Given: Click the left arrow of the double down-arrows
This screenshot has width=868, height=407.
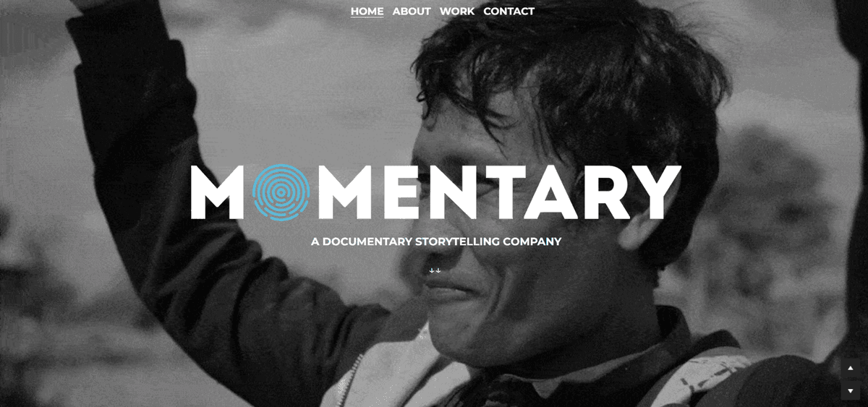Looking at the screenshot, I should tap(433, 270).
